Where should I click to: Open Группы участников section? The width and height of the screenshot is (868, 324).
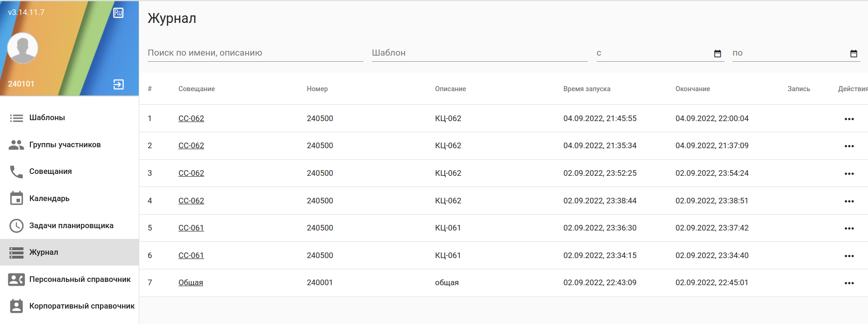tap(64, 145)
